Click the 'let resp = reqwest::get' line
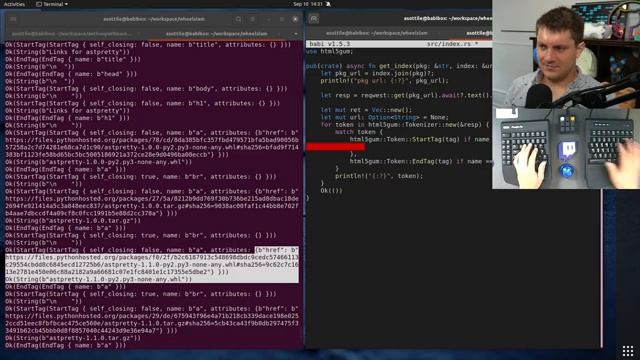The width and height of the screenshot is (640, 360). tap(406, 96)
